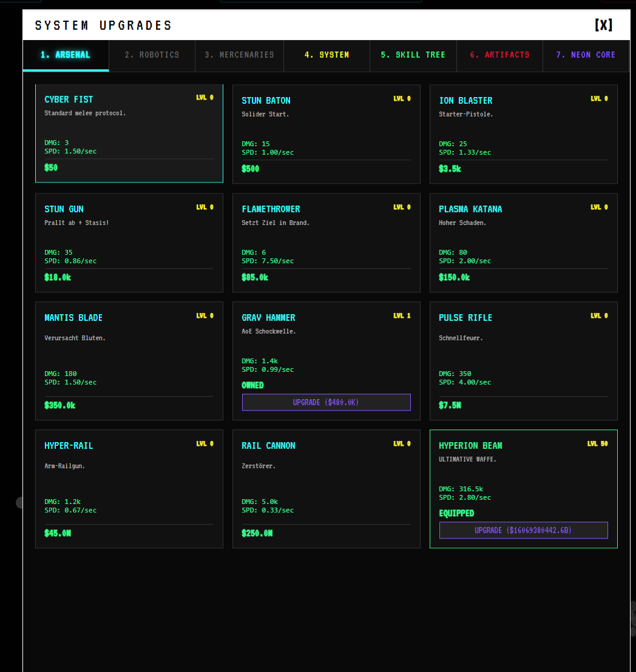
Task: Open the 2. Robotics tab
Action: (152, 55)
